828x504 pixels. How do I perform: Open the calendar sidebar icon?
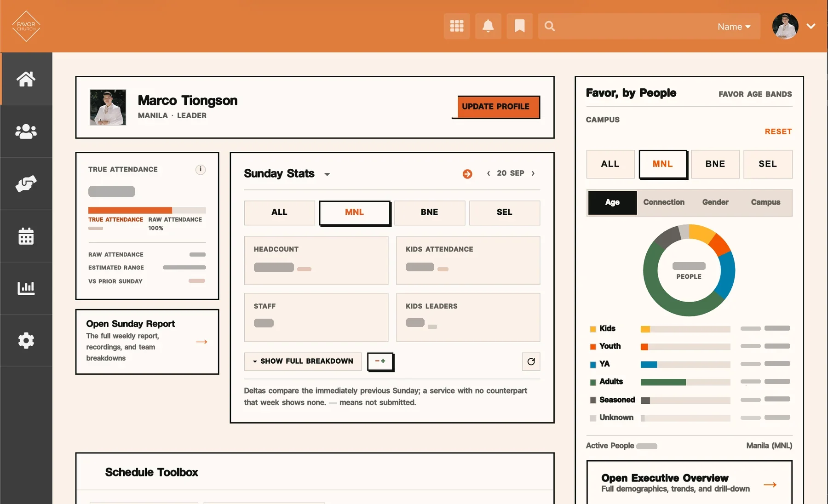tap(26, 236)
